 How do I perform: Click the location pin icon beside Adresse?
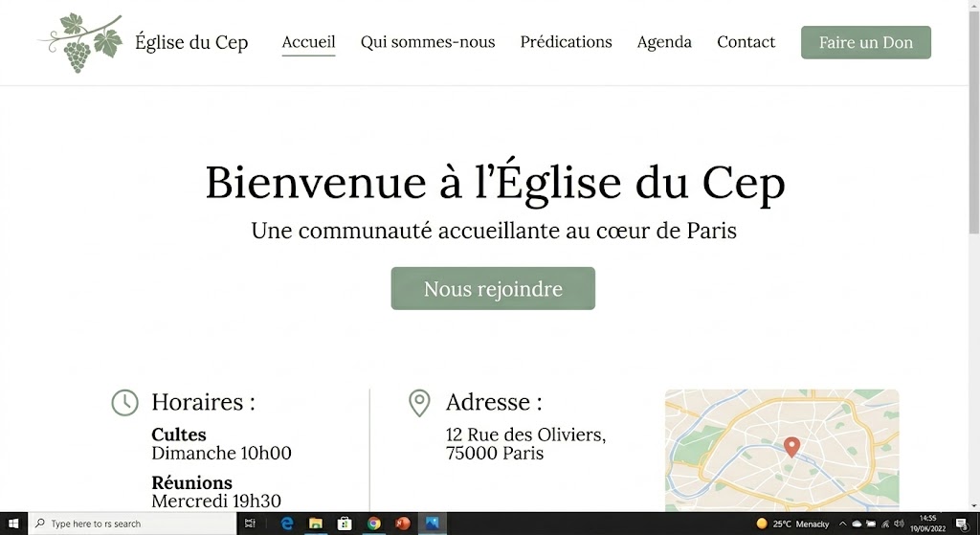tap(419, 403)
